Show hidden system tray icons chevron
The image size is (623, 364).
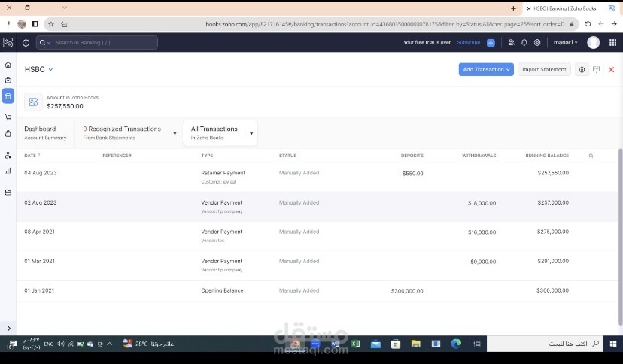click(110, 344)
